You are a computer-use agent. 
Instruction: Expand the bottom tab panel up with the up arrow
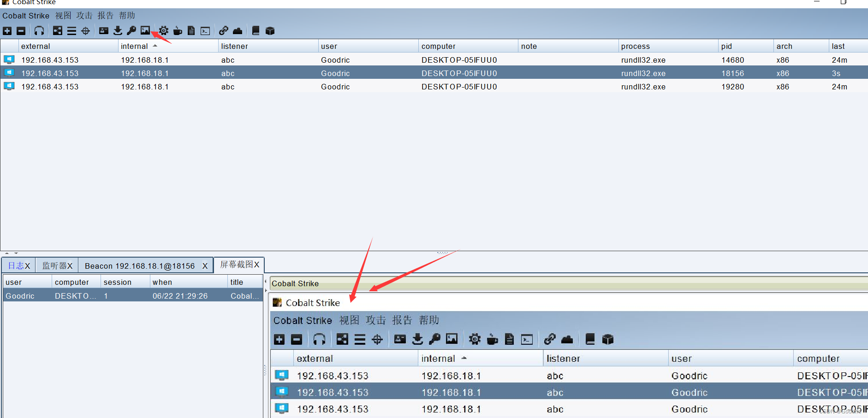(x=7, y=253)
